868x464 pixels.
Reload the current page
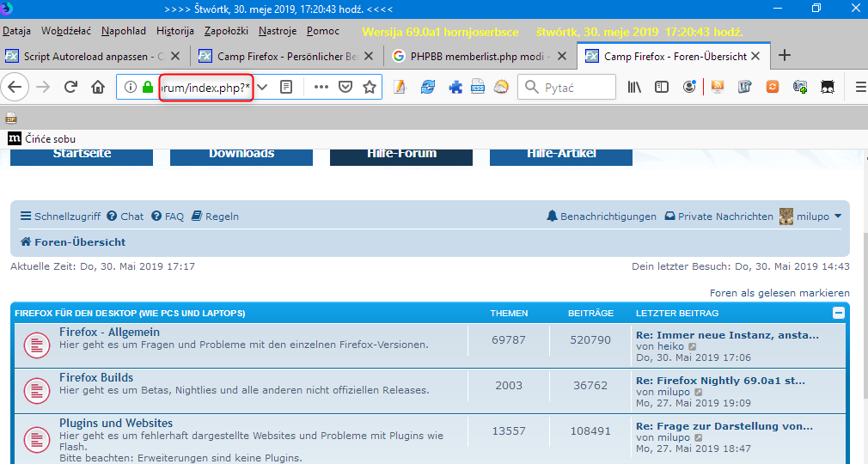click(x=71, y=87)
